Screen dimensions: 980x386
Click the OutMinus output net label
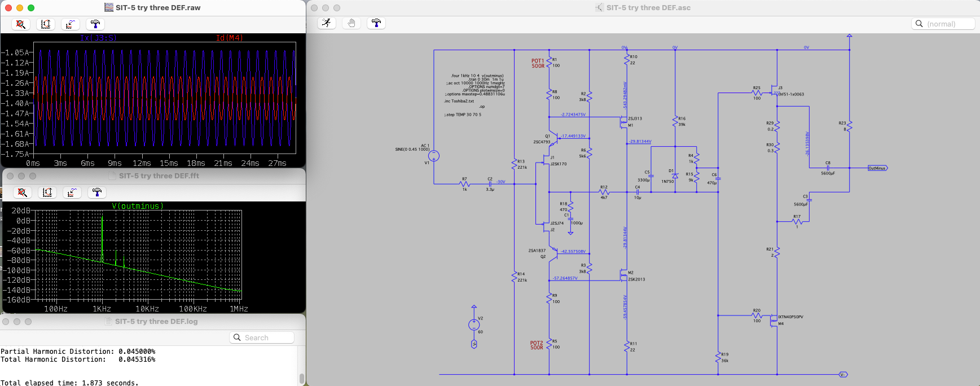click(877, 168)
